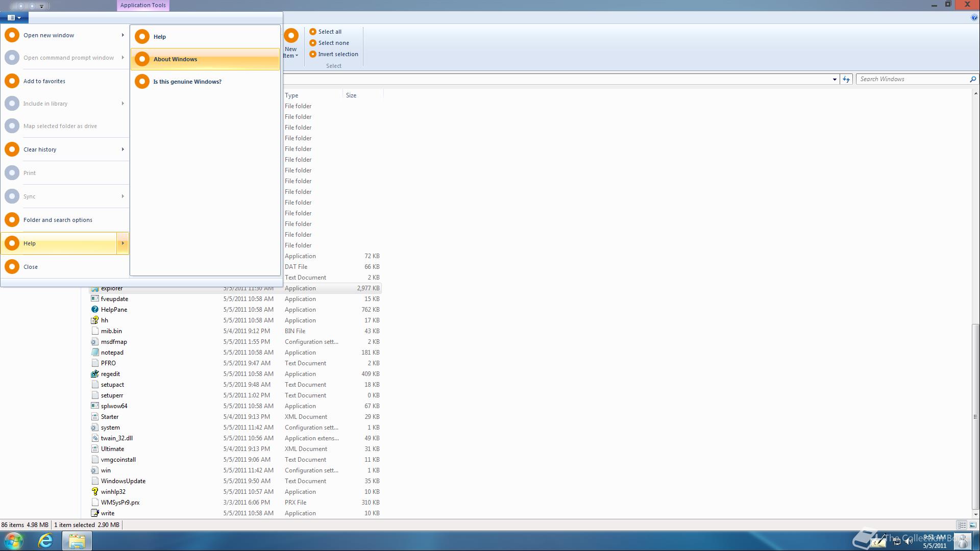Image resolution: width=980 pixels, height=551 pixels.
Task: Click the orange icon beside Add to favorites
Action: [x=12, y=81]
